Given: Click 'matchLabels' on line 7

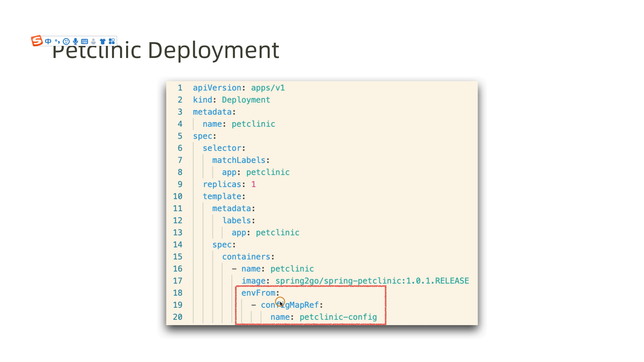Looking at the screenshot, I should coord(239,160).
